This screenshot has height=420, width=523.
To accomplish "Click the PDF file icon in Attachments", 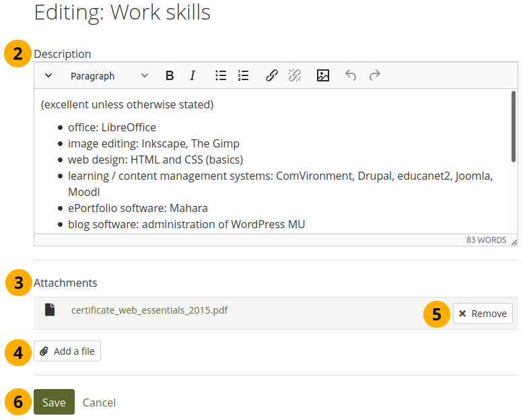I will point(50,310).
